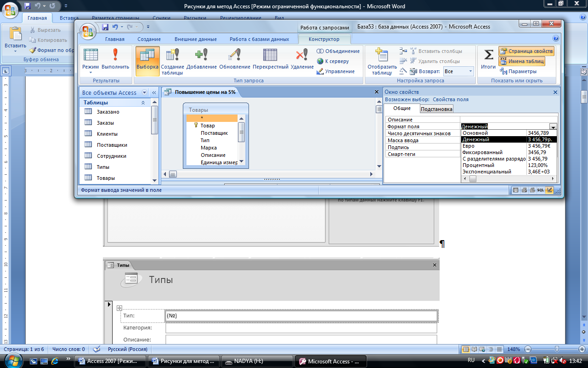Click RU language indicator in tray

click(x=471, y=360)
